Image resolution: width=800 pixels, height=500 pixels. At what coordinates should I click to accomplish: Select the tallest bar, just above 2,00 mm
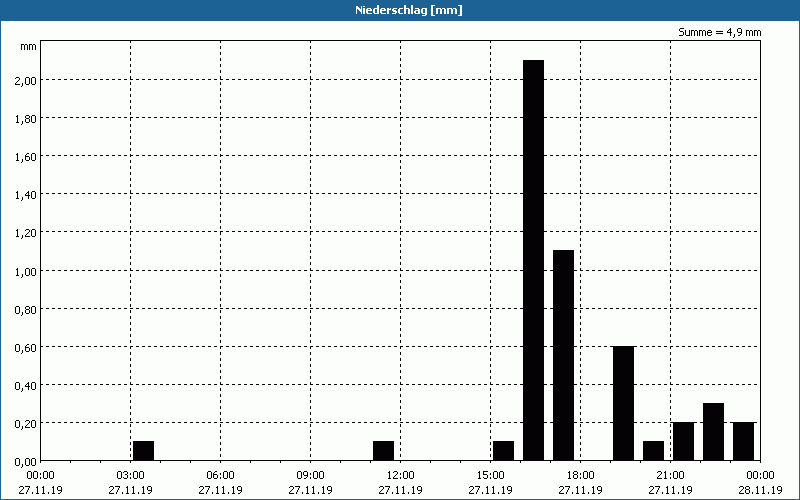[x=534, y=260]
